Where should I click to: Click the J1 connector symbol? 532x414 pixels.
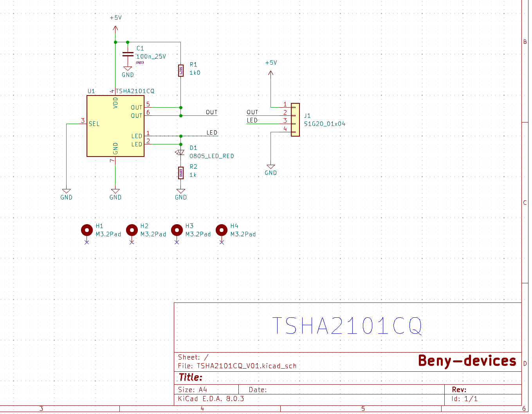click(296, 120)
